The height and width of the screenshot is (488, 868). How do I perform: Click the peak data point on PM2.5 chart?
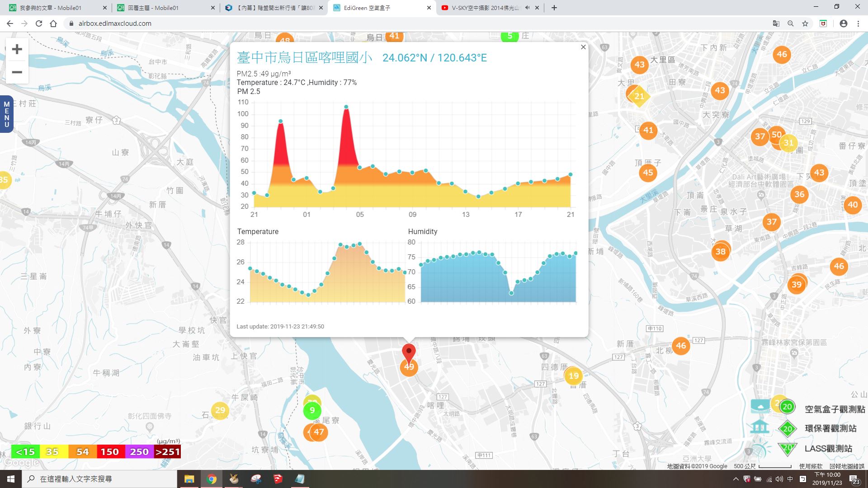(346, 107)
